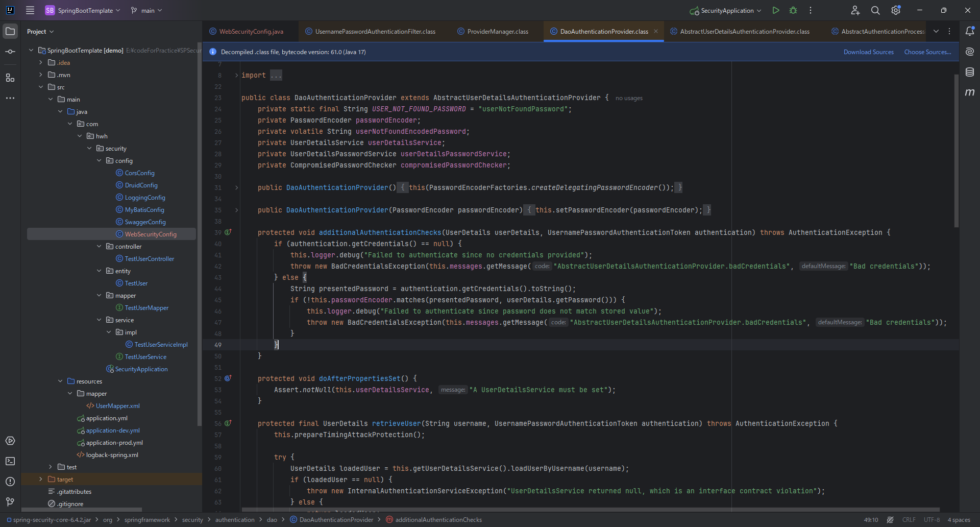Expand folded constructor on line 31
980x527 pixels.
[236, 188]
